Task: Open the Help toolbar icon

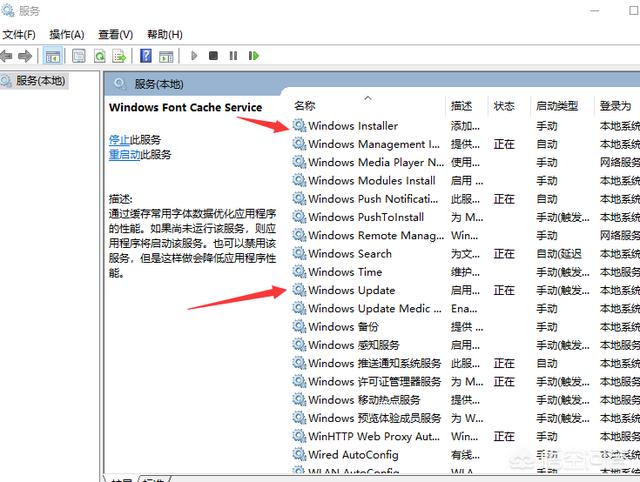Action: tap(146, 56)
